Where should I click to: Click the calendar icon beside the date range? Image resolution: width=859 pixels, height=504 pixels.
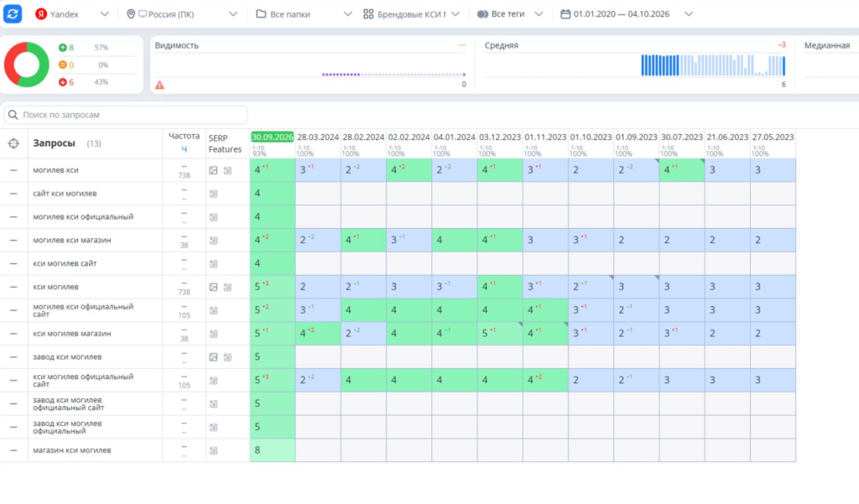565,14
